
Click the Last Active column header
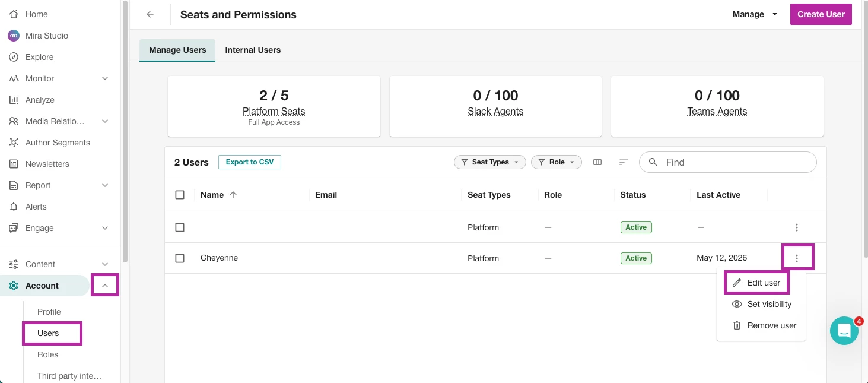[718, 195]
